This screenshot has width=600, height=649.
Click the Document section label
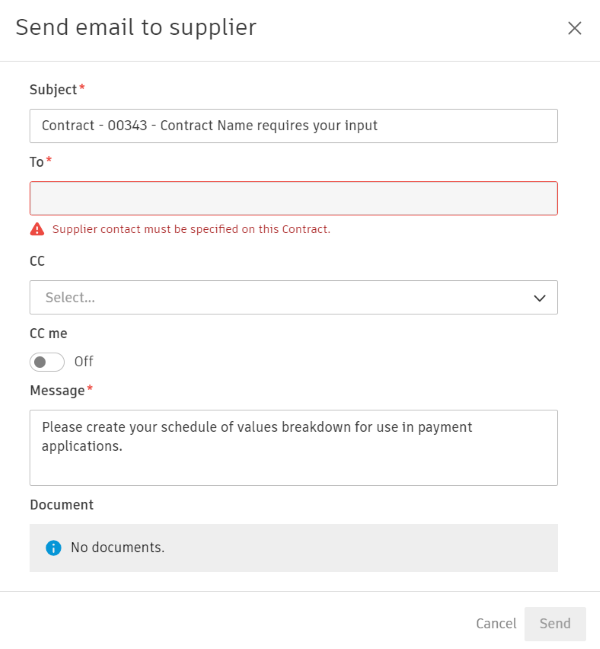(61, 505)
